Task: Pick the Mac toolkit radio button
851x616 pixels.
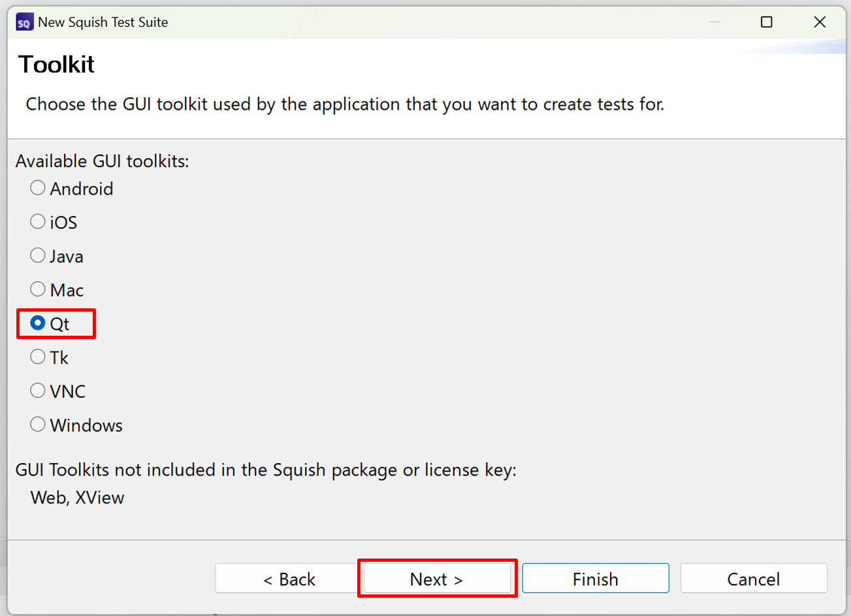Action: pos(38,289)
